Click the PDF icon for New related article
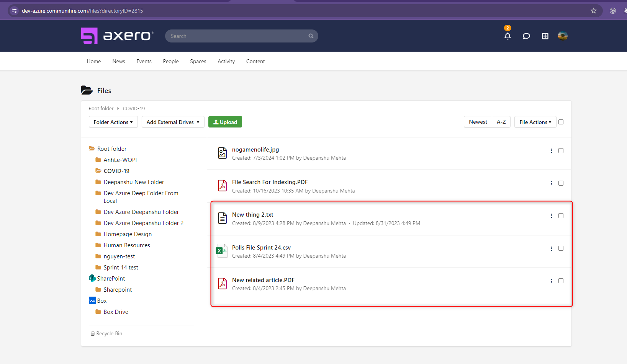Screen dimensions: 627x364 tap(223, 284)
